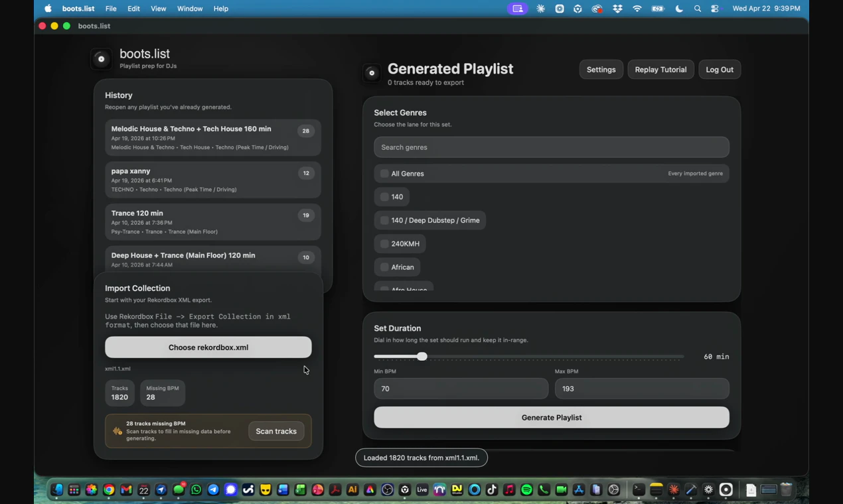The width and height of the screenshot is (843, 504).
Task: Launch Terminal from the dock
Action: [638, 489]
